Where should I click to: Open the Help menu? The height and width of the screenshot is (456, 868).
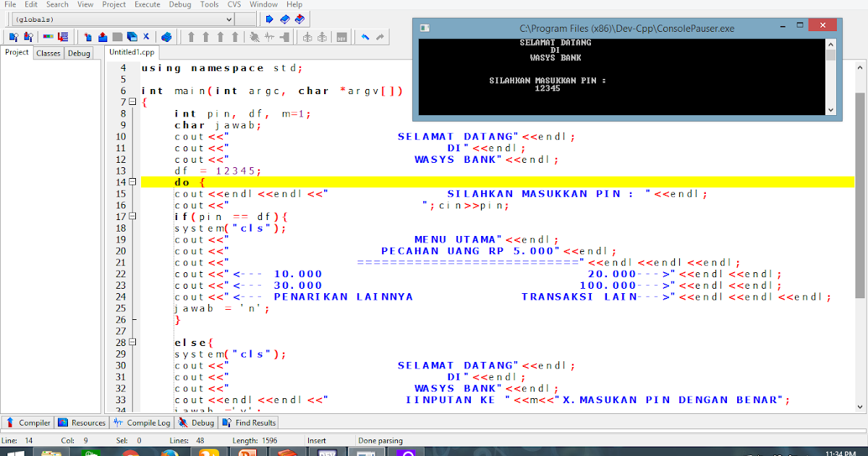[x=294, y=4]
